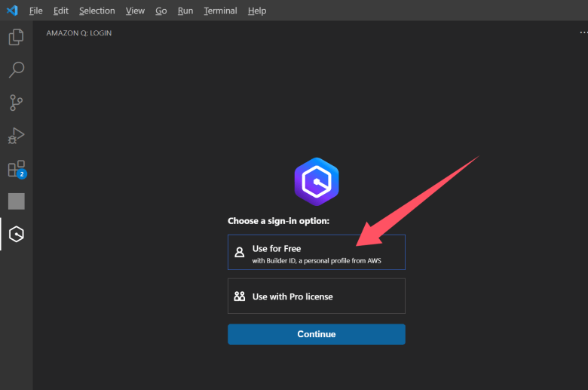This screenshot has width=588, height=390.
Task: Open the Selection menu
Action: pos(97,11)
